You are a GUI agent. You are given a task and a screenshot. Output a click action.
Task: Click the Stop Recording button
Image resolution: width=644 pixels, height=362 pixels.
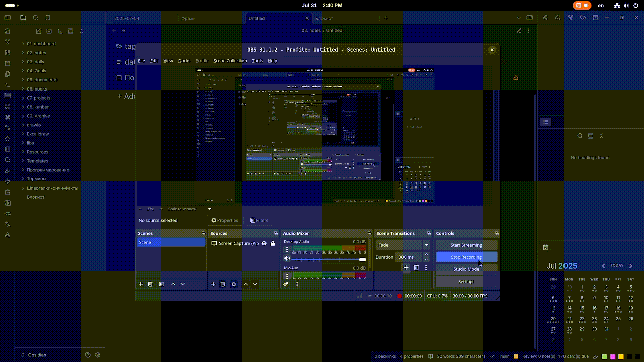(x=466, y=257)
